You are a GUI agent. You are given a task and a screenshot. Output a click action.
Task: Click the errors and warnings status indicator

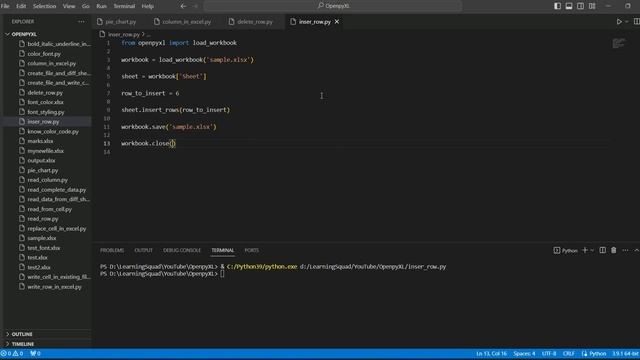click(12, 353)
